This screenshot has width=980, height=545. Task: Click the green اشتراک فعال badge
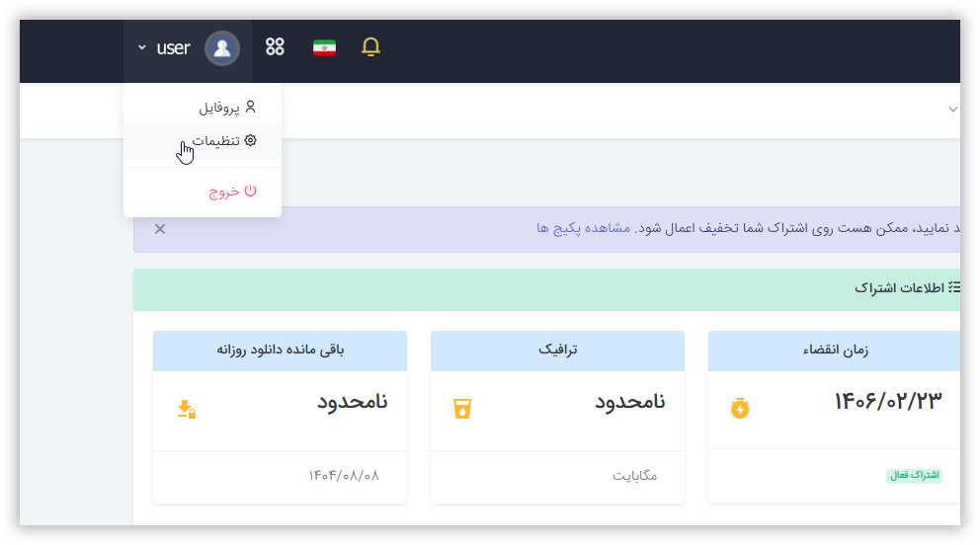(914, 476)
